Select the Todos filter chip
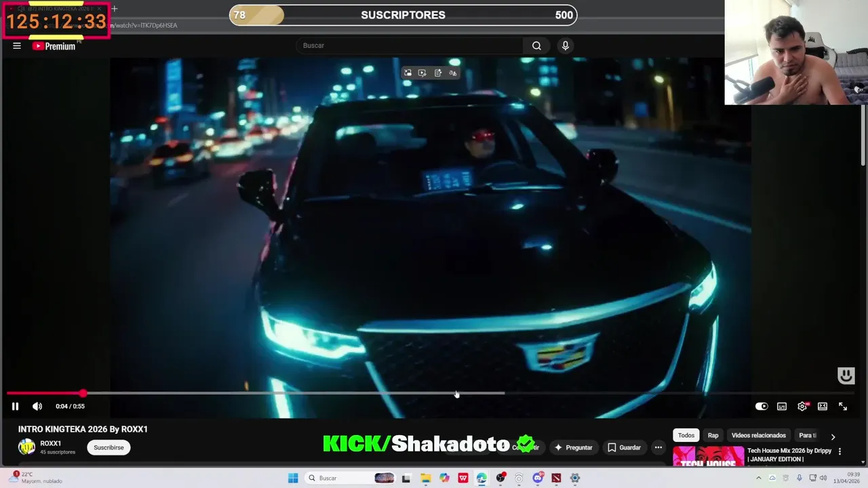The image size is (868, 488). click(x=686, y=435)
